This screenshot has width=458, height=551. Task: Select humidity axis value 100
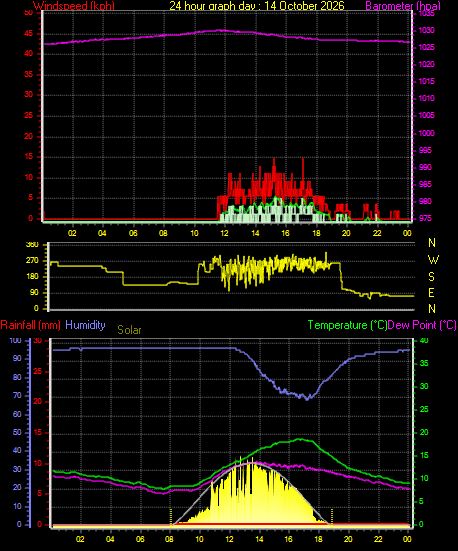(x=15, y=341)
